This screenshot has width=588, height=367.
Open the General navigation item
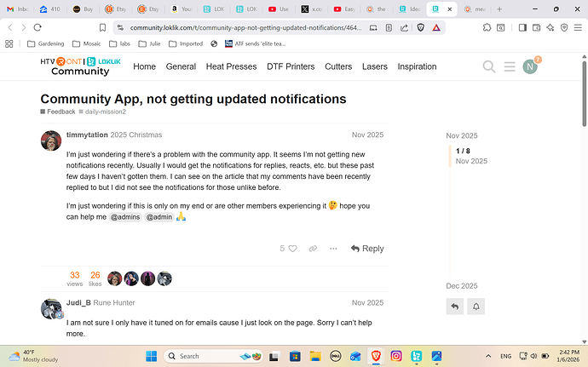[181, 66]
